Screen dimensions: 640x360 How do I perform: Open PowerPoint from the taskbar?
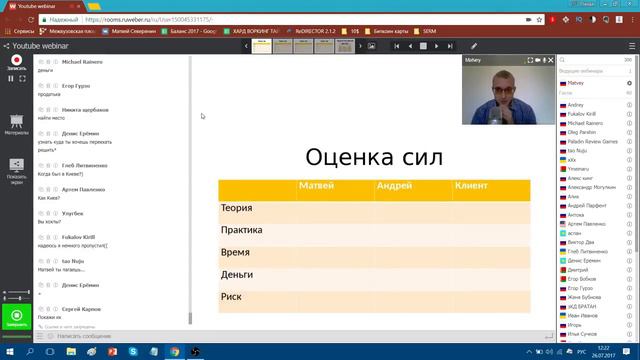point(112,351)
